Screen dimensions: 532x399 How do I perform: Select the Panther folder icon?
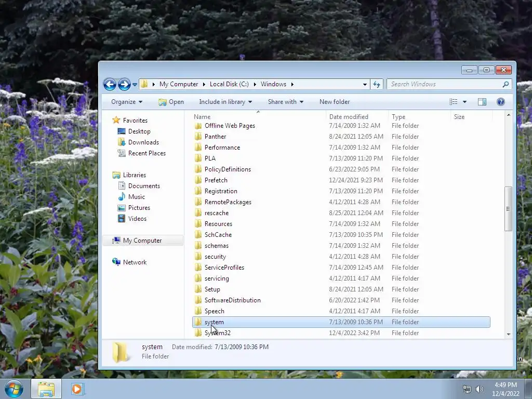[x=198, y=137]
